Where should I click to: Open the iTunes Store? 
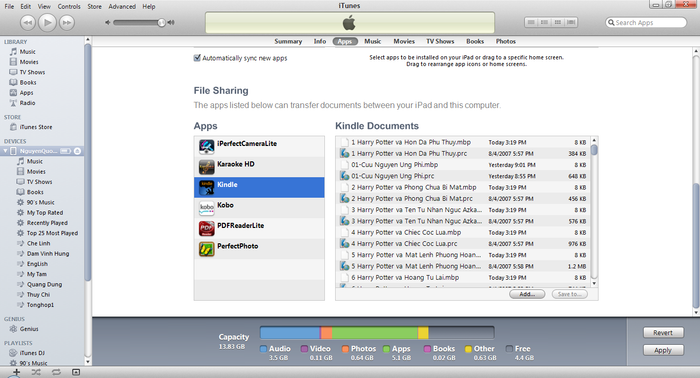[x=31, y=127]
